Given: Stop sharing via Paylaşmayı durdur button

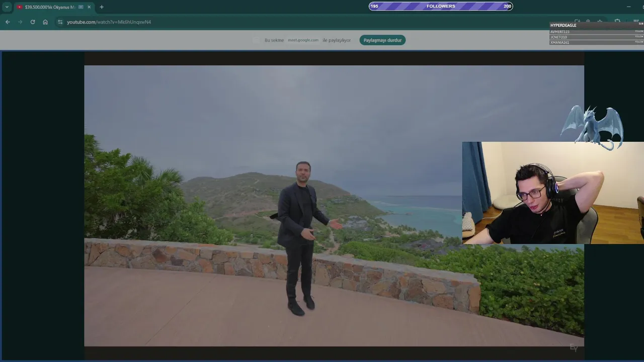Looking at the screenshot, I should [x=382, y=40].
